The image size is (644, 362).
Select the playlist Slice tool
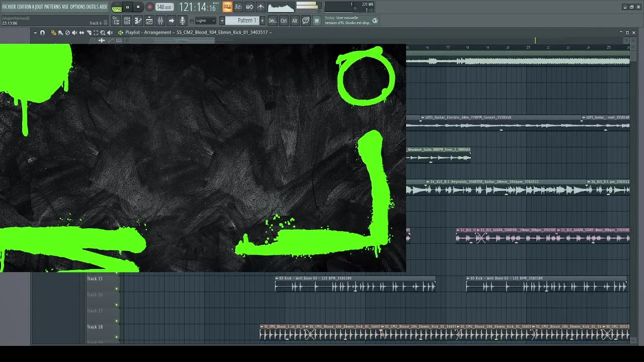pos(89,33)
